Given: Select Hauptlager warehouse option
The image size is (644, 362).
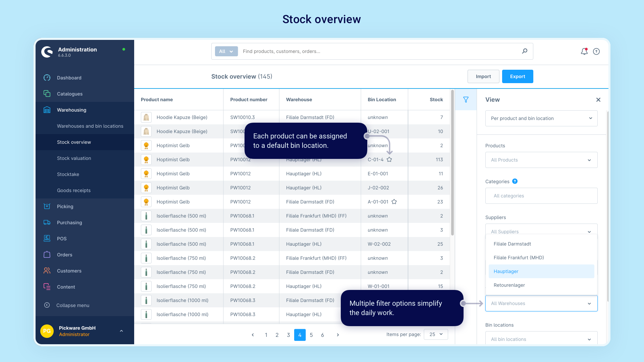Looking at the screenshot, I should point(541,271).
